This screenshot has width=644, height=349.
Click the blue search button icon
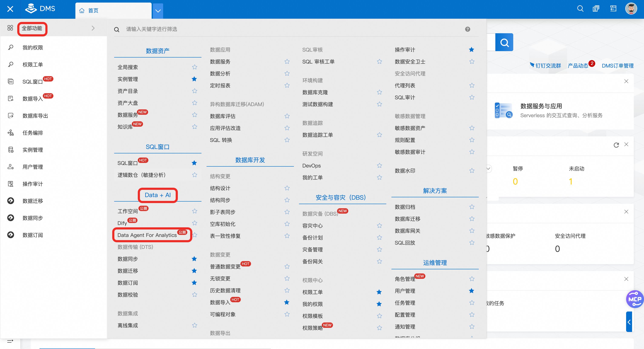(504, 43)
